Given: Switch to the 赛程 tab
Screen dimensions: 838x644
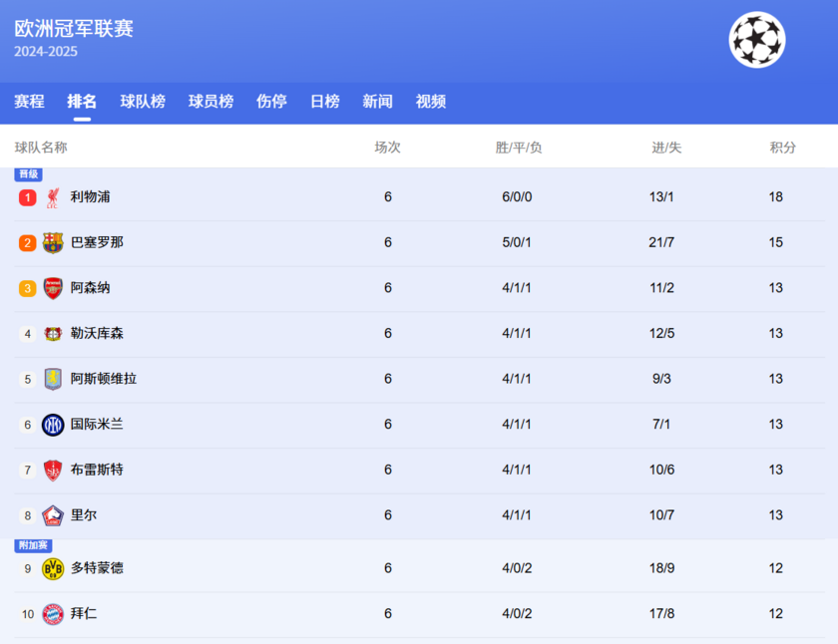Looking at the screenshot, I should [28, 102].
